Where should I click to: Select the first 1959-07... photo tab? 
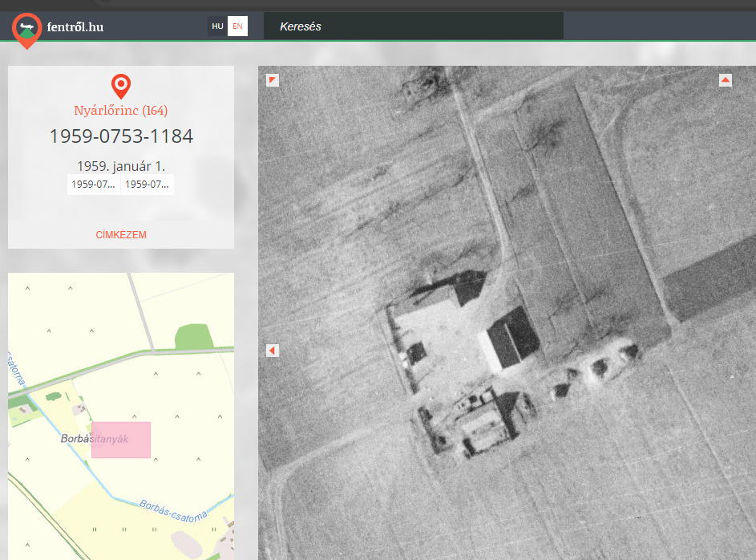(93, 185)
